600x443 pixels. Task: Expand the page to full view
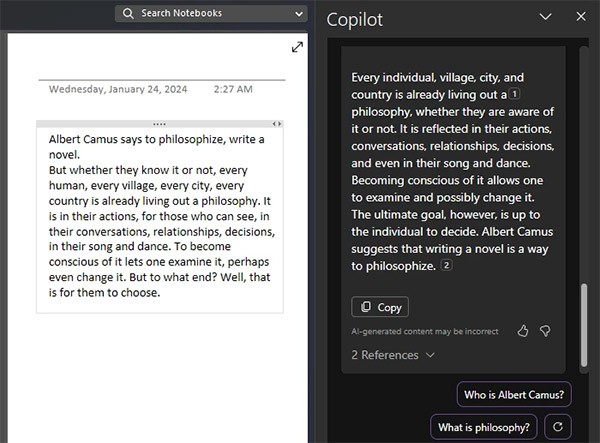297,47
